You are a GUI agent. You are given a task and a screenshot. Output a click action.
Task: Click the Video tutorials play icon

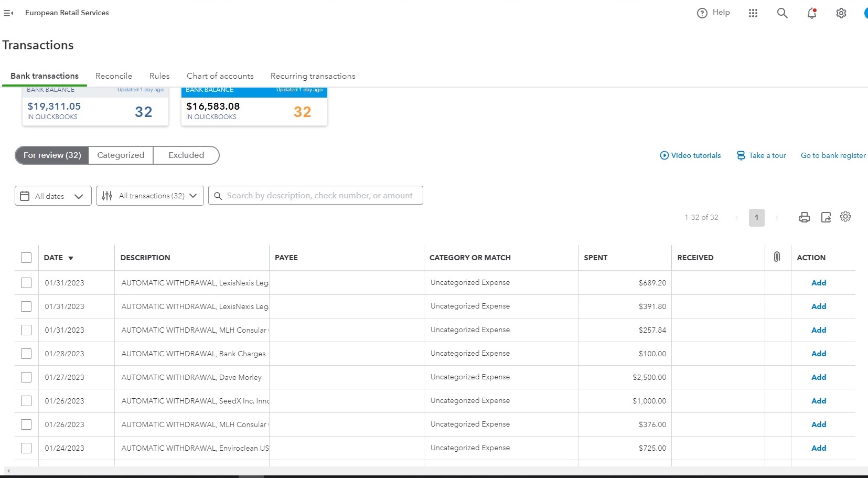(664, 155)
